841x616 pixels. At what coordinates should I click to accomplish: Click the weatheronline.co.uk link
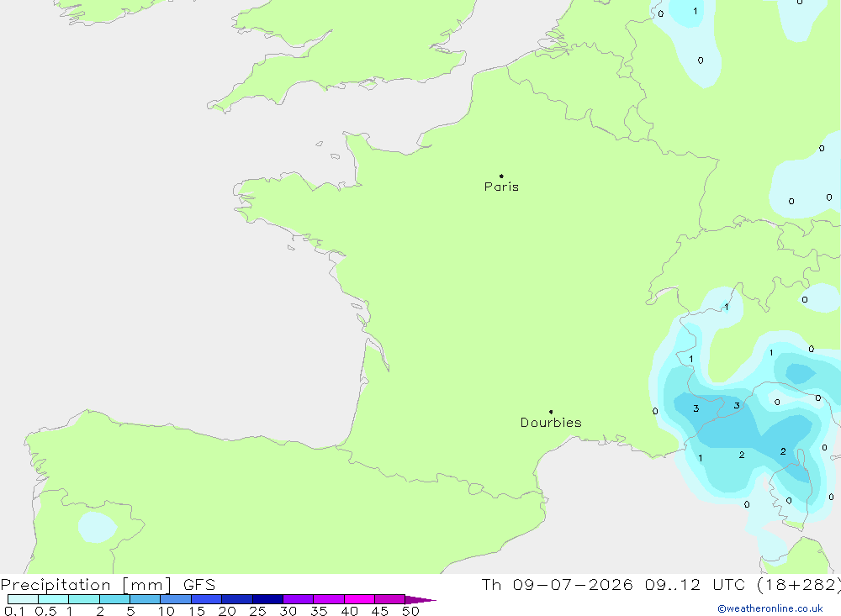pos(770,608)
